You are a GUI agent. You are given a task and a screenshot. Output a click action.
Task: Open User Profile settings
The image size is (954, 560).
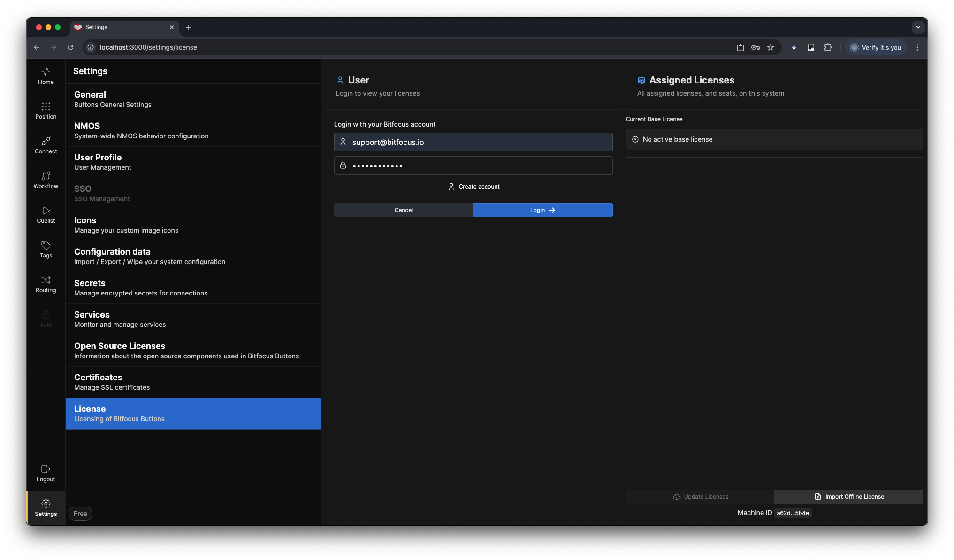[193, 162]
